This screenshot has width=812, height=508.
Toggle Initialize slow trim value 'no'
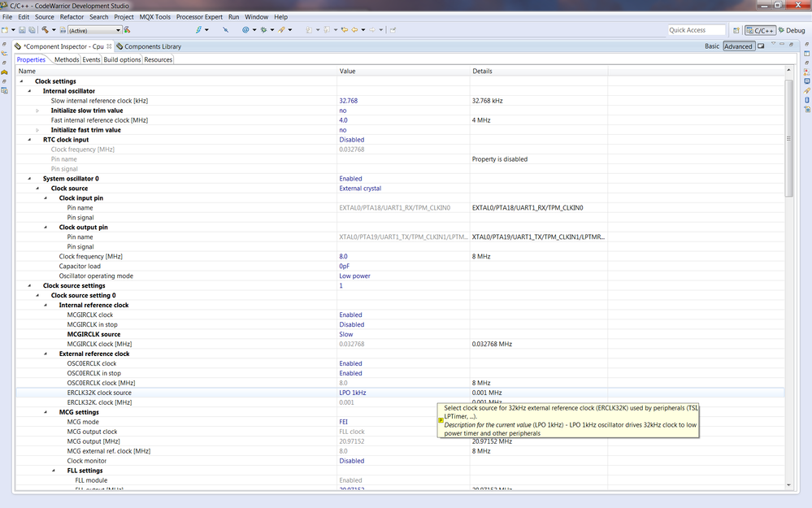click(343, 111)
